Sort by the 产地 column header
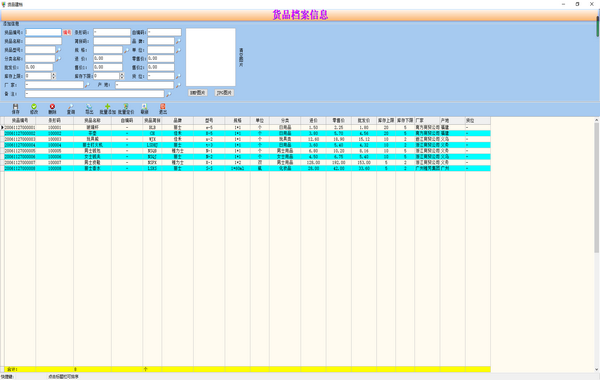Screen dimensions: 600x380 pyautogui.click(x=453, y=121)
